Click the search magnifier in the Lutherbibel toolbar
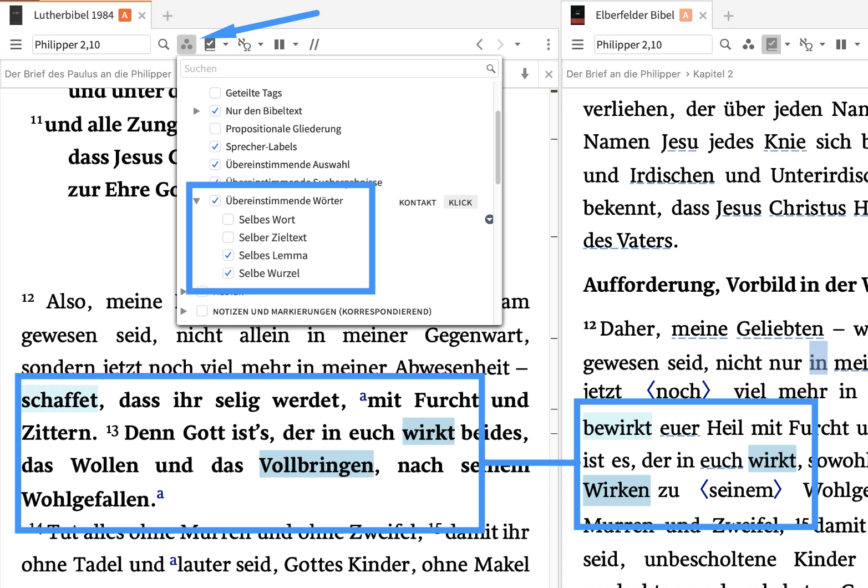This screenshot has width=868, height=588. (x=164, y=44)
